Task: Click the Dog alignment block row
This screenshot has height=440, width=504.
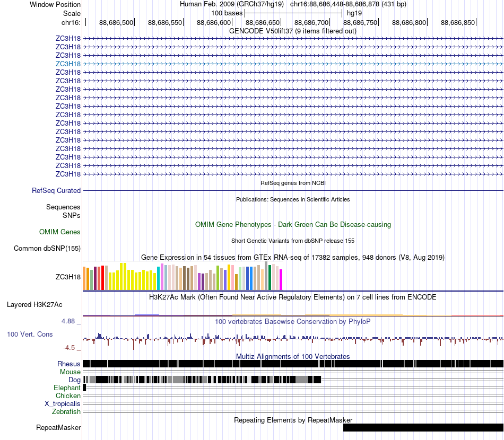Action: tap(202, 380)
